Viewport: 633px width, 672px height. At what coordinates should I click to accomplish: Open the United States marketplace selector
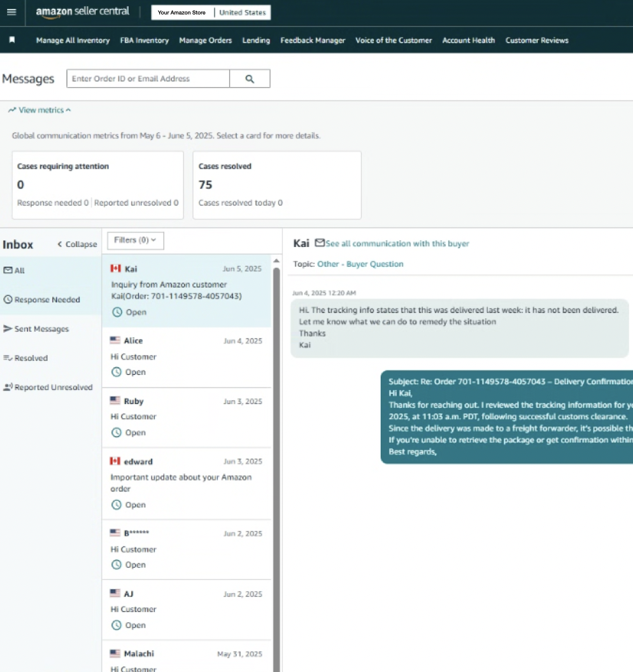[x=243, y=13]
